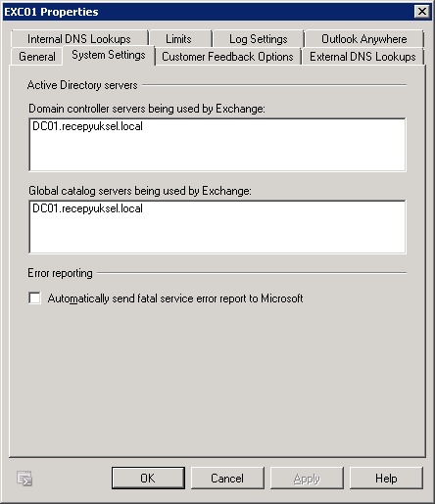Select the System Settings tab

tap(109, 55)
